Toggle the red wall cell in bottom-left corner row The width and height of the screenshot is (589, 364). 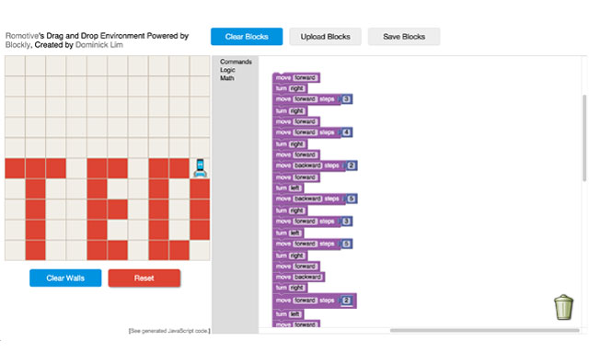[35, 250]
